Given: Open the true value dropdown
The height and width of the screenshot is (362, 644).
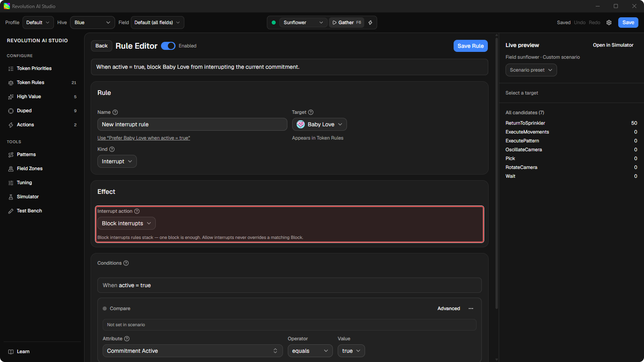Looking at the screenshot, I should (351, 351).
